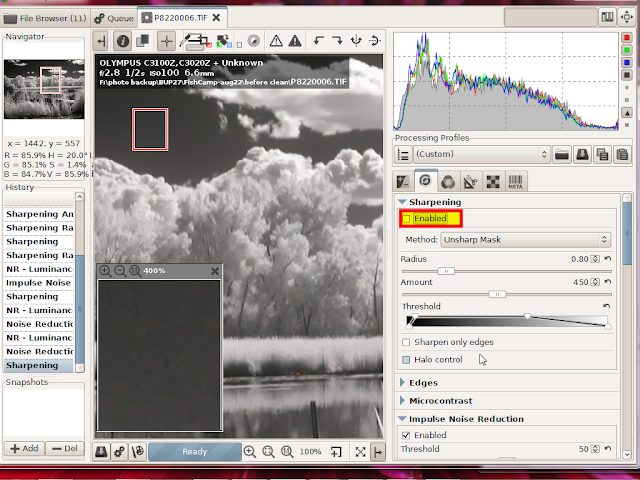640x480 pixels.
Task: Click the Add snapshot button
Action: [24, 448]
